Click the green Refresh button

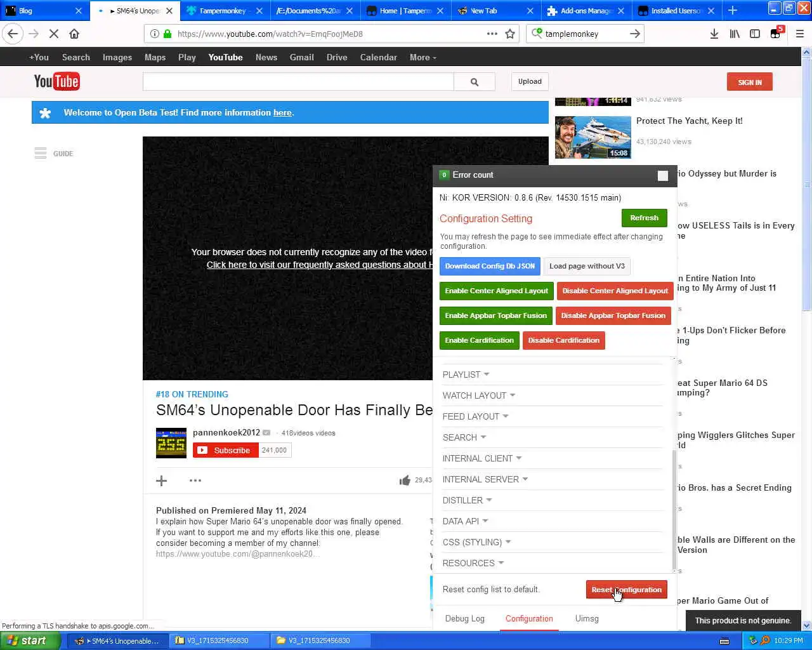point(644,218)
